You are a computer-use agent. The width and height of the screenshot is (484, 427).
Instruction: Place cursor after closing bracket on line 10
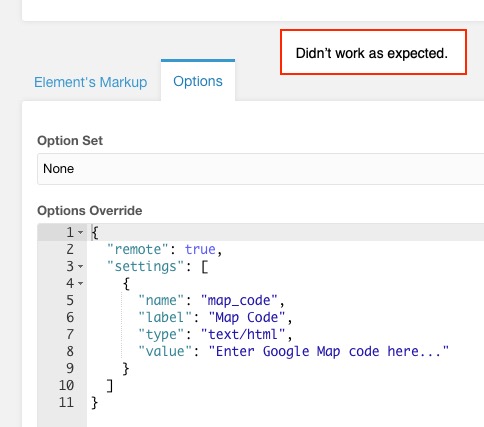(115, 386)
